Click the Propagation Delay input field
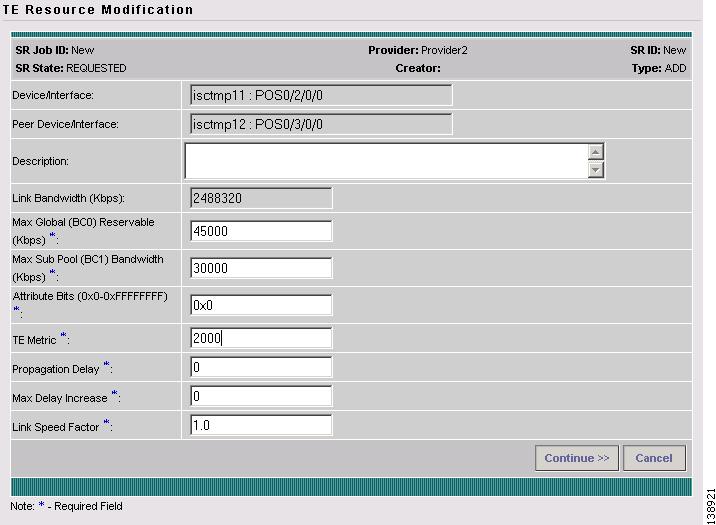 click(261, 367)
